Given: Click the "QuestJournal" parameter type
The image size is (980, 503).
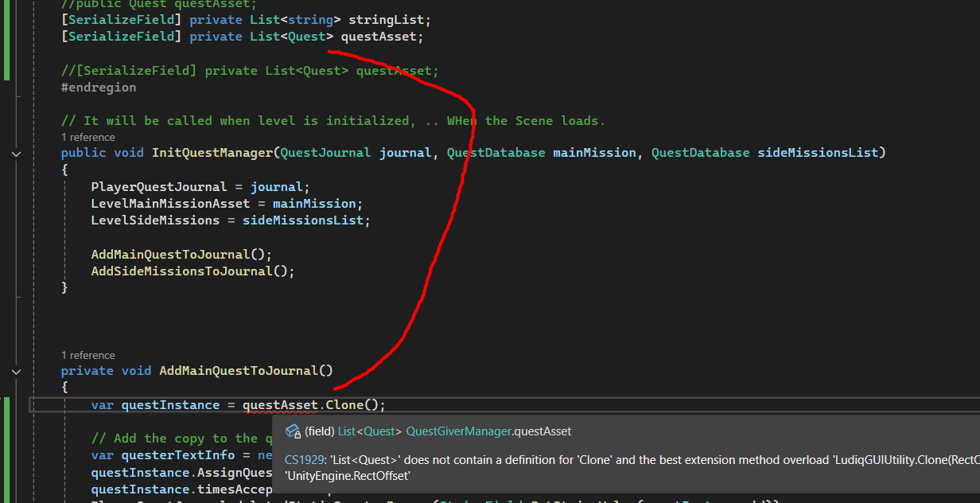Looking at the screenshot, I should point(325,152).
